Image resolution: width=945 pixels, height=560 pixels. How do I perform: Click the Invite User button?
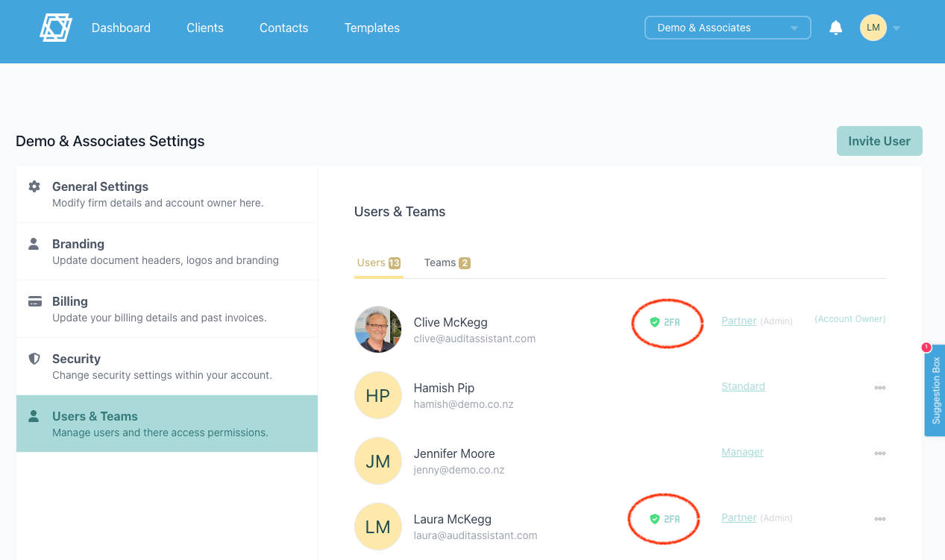pyautogui.click(x=879, y=141)
